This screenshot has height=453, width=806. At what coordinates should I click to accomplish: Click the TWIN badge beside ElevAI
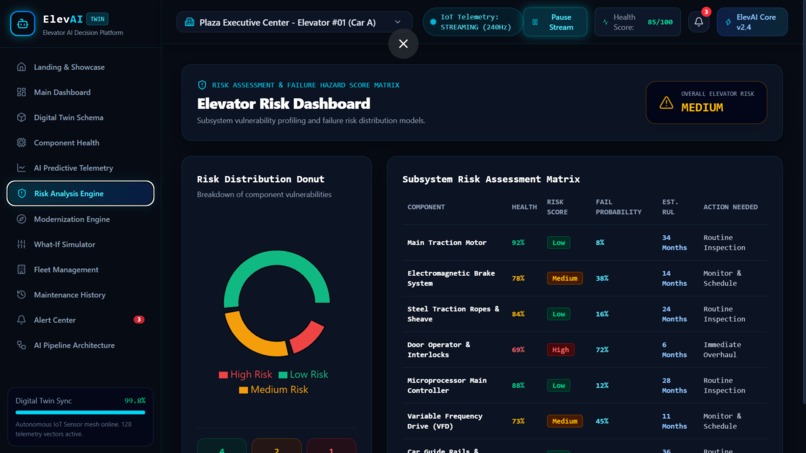97,19
